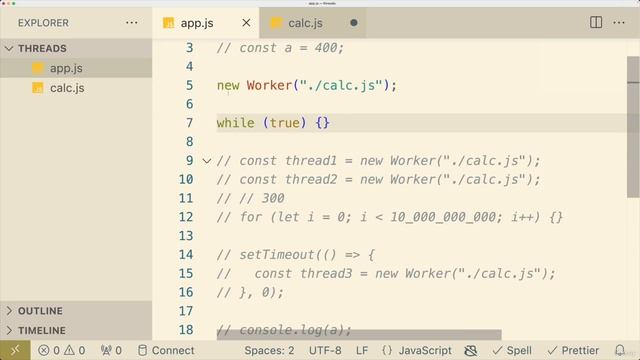Viewport: 640px width, 360px height.
Task: Collapse the THREADS folder section
Action: pyautogui.click(x=76, y=48)
